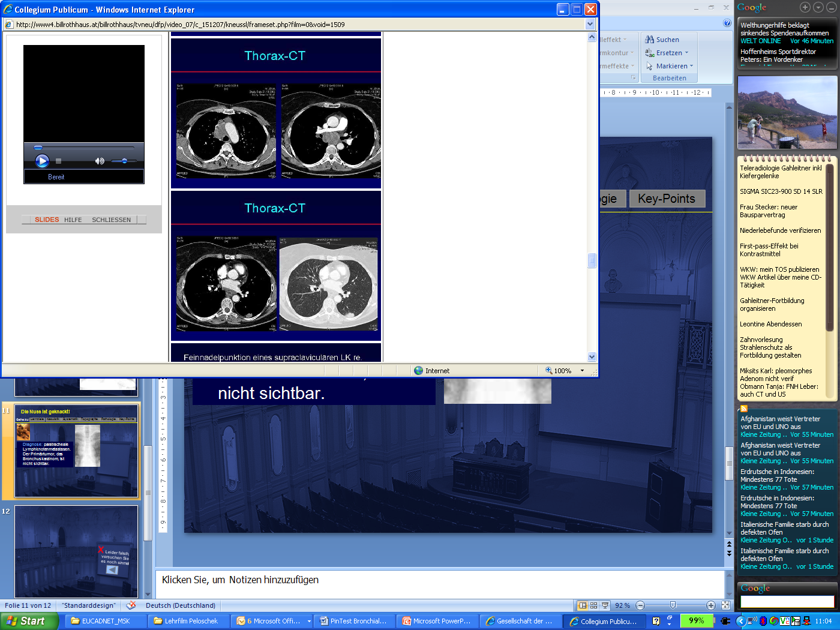Open first 'Italienische Familie starb' news item

click(x=784, y=529)
